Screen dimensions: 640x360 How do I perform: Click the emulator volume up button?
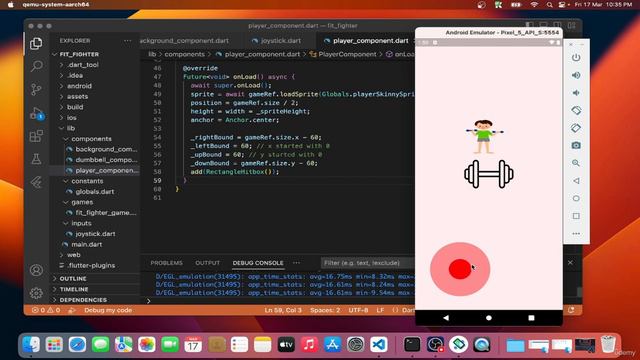[x=576, y=75]
